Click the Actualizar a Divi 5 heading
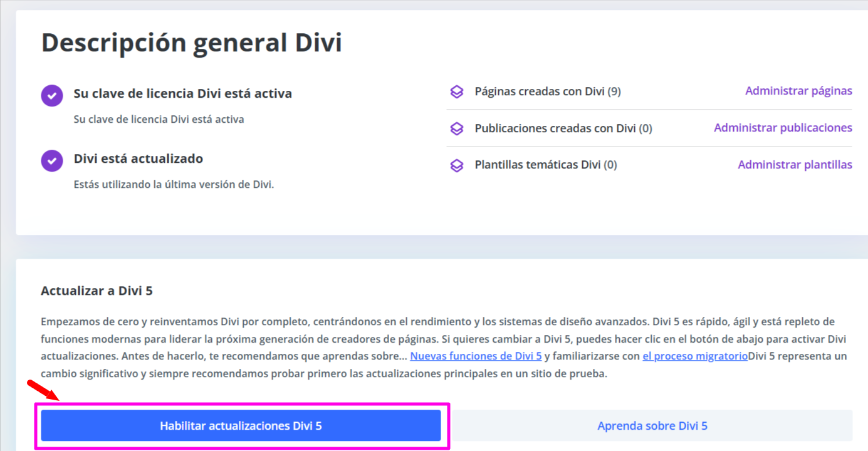The width and height of the screenshot is (868, 451). [97, 291]
